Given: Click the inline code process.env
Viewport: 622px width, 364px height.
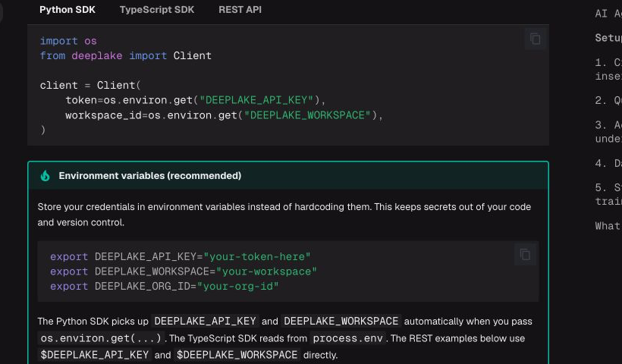Looking at the screenshot, I should coord(348,338).
